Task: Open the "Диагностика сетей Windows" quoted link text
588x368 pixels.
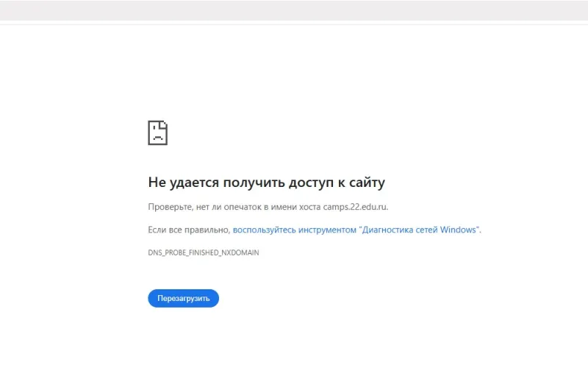Action: coord(419,230)
